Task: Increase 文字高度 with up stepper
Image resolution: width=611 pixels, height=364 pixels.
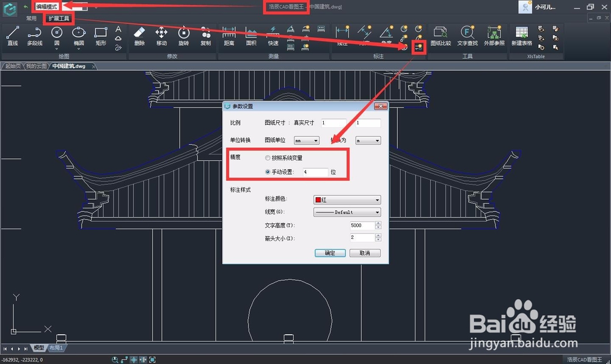Action: [378, 224]
